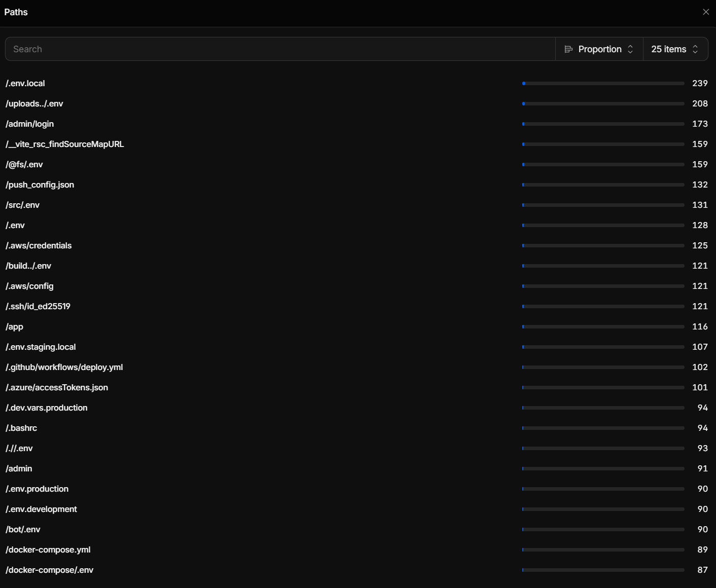Select the /.aws/credentials path

click(39, 245)
